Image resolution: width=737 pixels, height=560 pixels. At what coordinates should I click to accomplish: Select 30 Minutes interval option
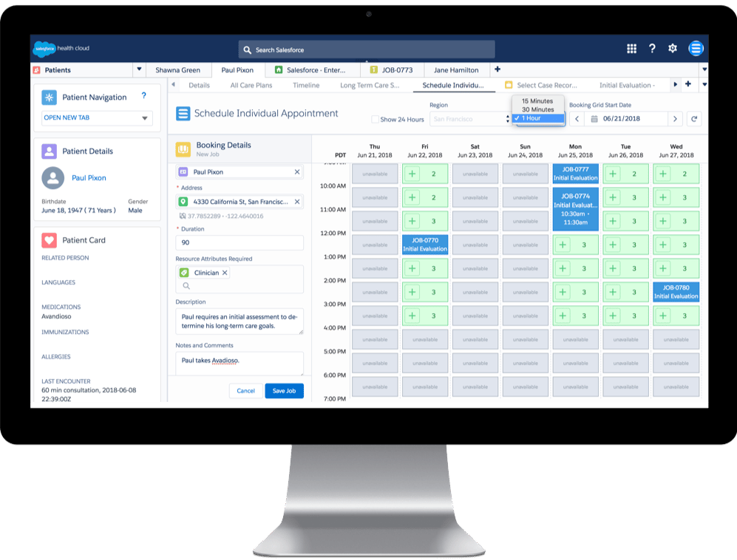[x=537, y=109]
